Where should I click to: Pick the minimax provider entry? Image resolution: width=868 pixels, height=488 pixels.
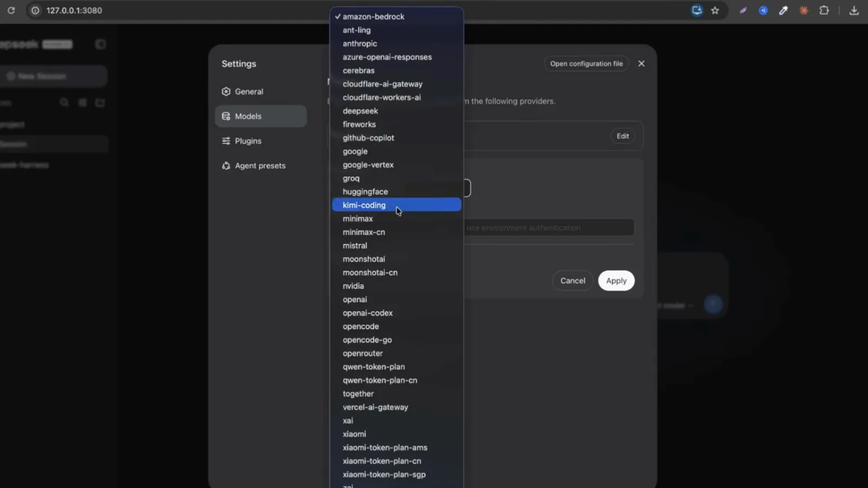[x=397, y=219]
